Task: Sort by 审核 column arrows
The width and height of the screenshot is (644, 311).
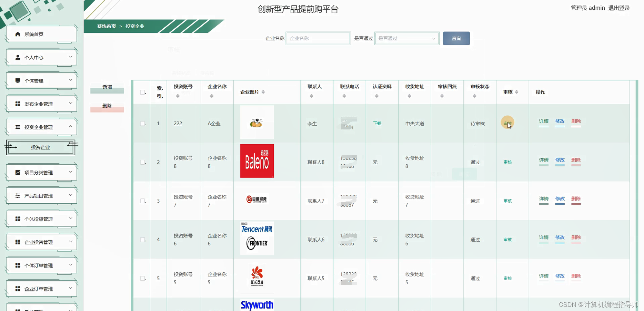Action: pos(516,92)
